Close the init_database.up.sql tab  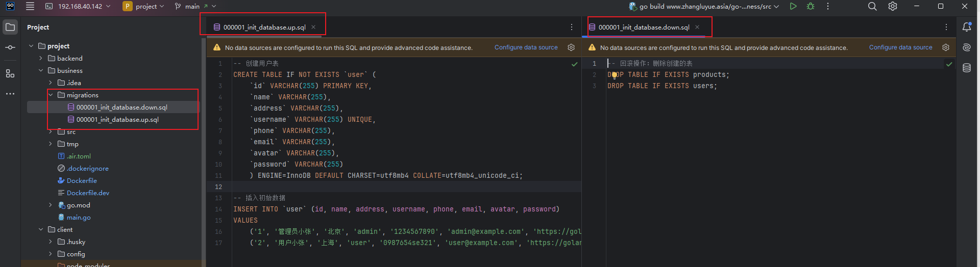313,27
